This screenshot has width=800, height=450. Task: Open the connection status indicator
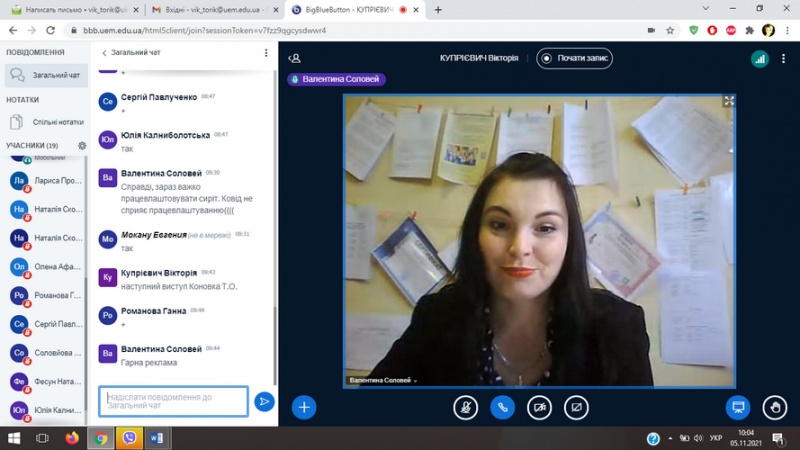tap(759, 58)
